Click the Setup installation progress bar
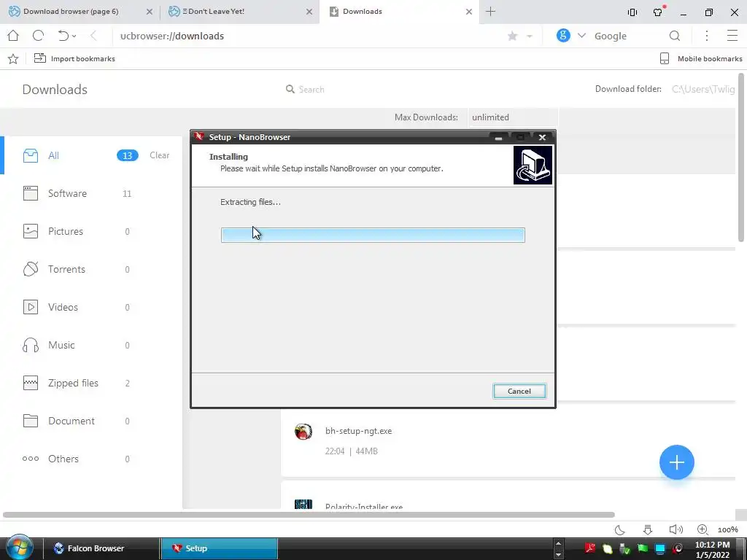 pos(373,236)
